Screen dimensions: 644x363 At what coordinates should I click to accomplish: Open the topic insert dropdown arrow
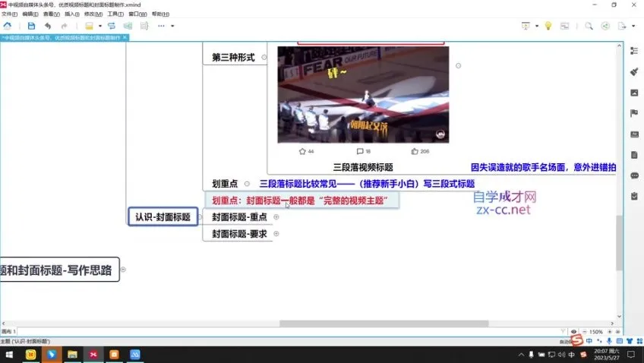click(x=99, y=26)
